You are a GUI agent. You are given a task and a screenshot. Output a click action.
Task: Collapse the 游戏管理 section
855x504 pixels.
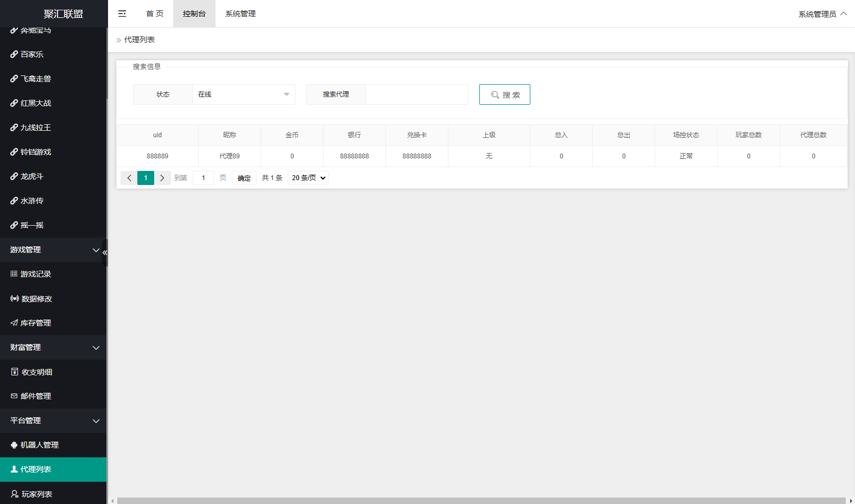(x=53, y=250)
